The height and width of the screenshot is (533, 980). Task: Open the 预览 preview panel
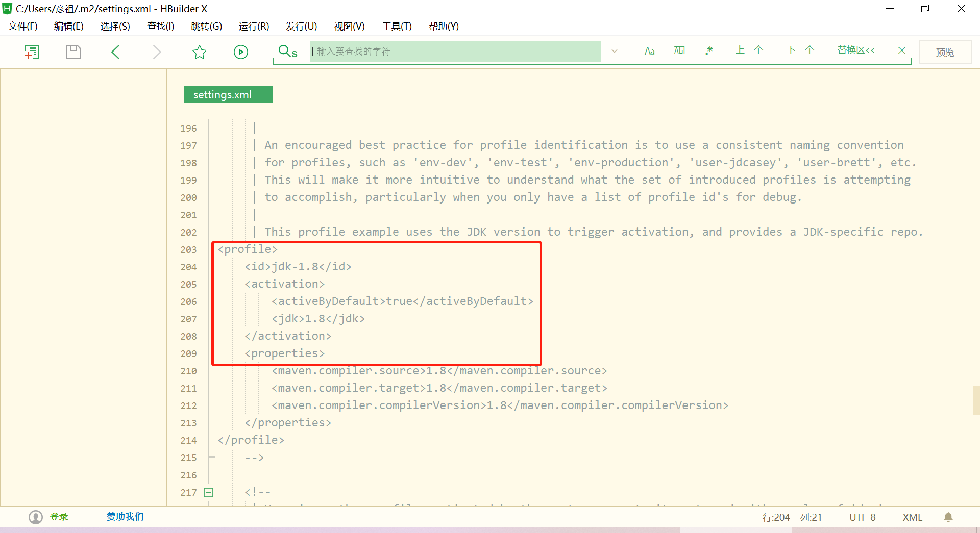(x=945, y=52)
